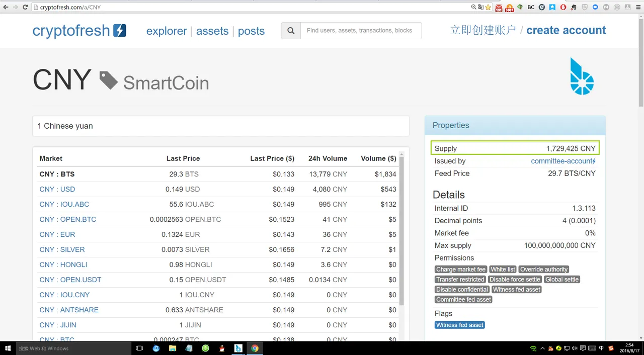Open the CNY : EUR market
Image resolution: width=644 pixels, height=355 pixels.
pos(57,234)
